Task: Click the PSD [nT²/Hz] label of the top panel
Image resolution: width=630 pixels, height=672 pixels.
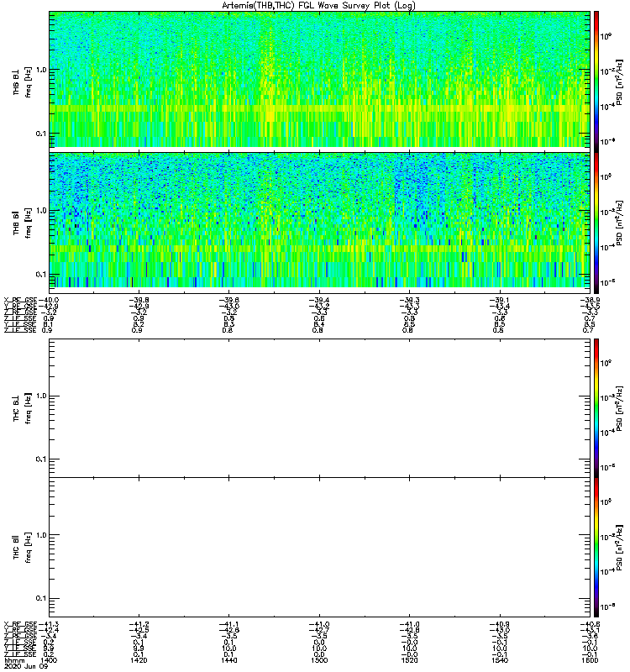Action: click(619, 81)
